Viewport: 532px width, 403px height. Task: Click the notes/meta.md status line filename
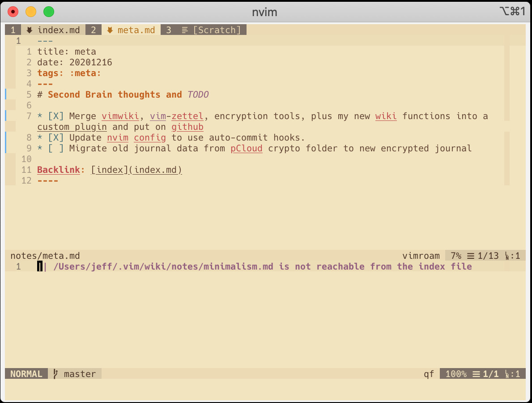coord(45,256)
